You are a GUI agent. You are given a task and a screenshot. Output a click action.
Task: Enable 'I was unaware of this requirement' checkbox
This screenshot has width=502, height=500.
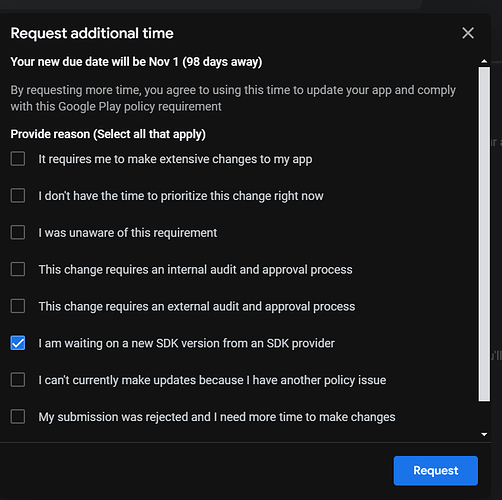pos(18,232)
